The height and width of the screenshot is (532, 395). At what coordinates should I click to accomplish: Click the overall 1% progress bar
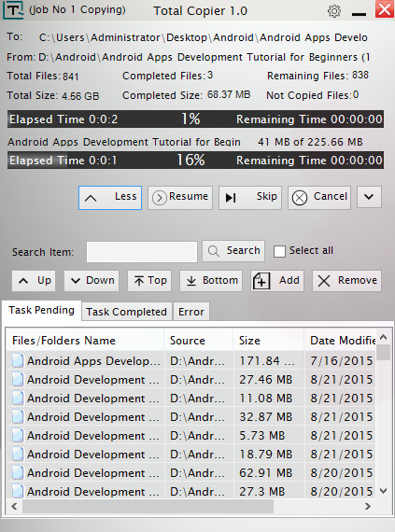pyautogui.click(x=196, y=119)
